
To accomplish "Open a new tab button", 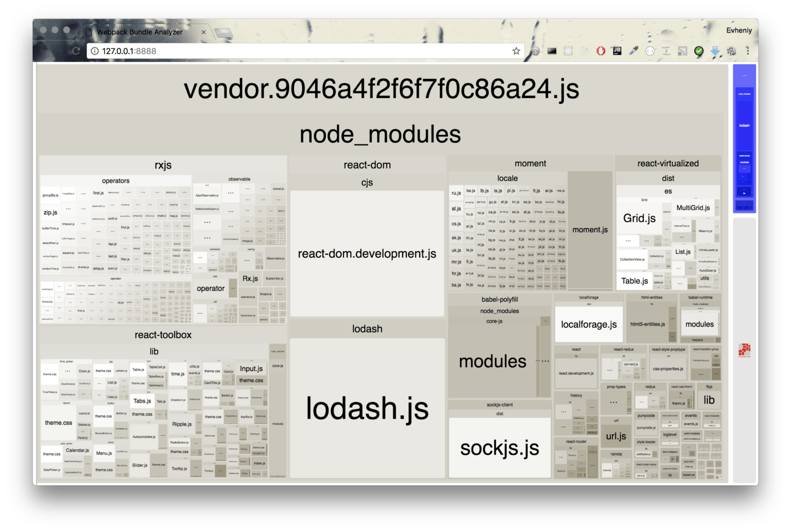I will click(223, 33).
